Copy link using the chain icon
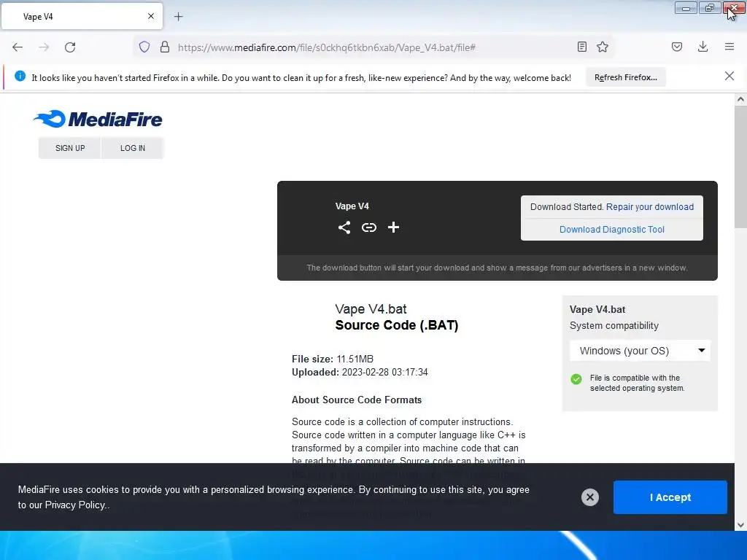747x560 pixels. (368, 227)
